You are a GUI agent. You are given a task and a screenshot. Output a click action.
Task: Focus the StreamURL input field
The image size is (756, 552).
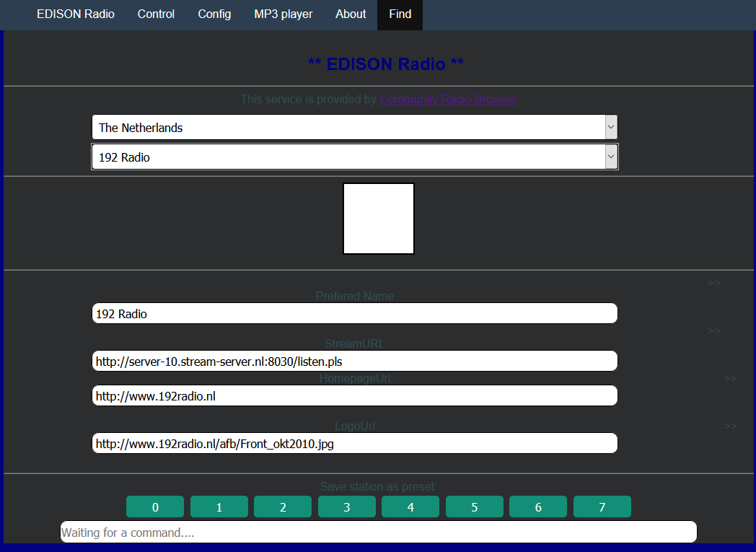(x=355, y=361)
